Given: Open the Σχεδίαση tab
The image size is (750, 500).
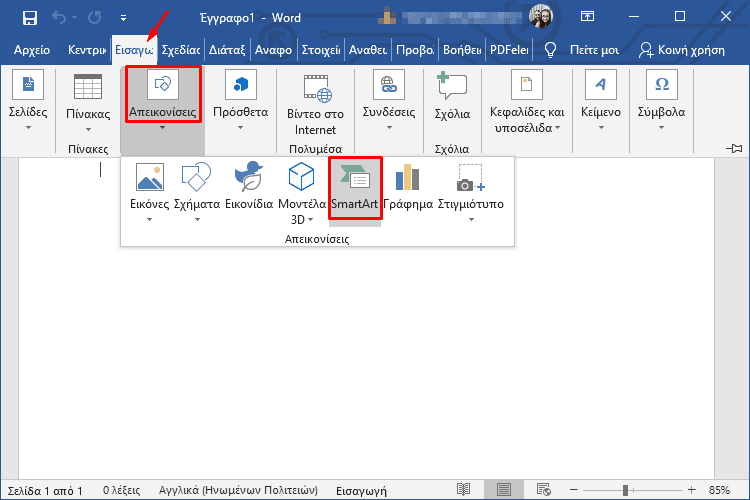Looking at the screenshot, I should [x=181, y=50].
